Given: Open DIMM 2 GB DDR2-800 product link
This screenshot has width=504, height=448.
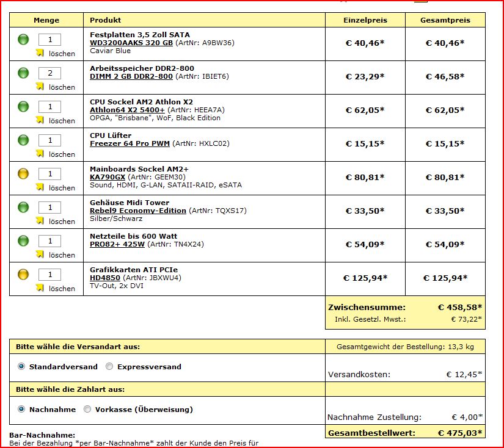Looking at the screenshot, I should 131,76.
